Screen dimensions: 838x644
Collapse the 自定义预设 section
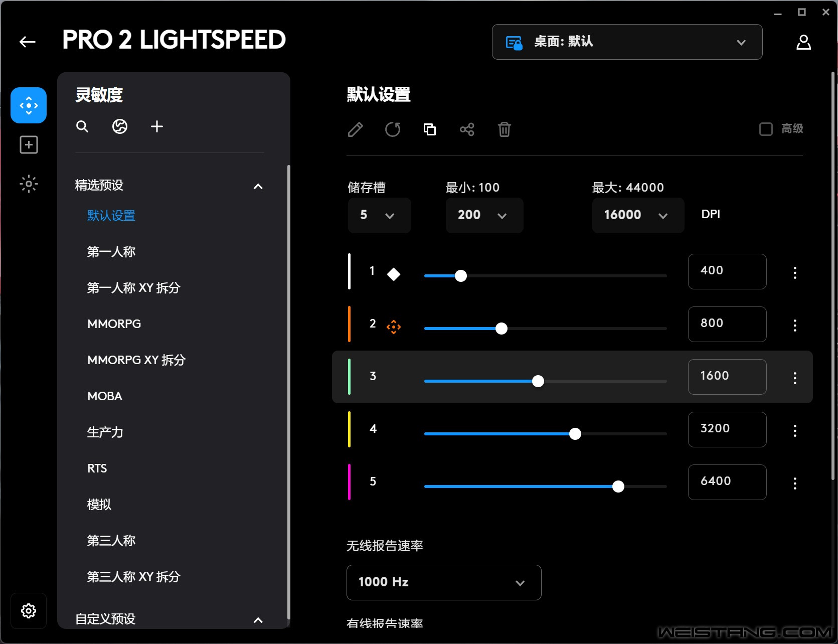[x=258, y=620]
